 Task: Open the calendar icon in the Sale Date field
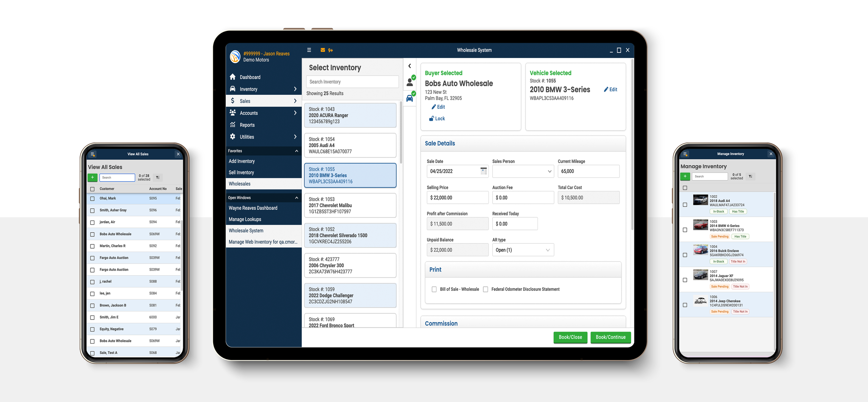[x=483, y=171]
